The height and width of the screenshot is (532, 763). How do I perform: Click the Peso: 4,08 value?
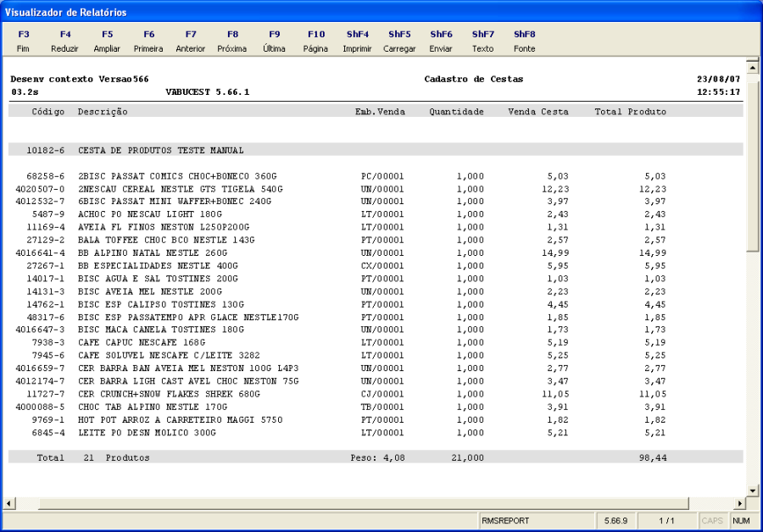[377, 457]
